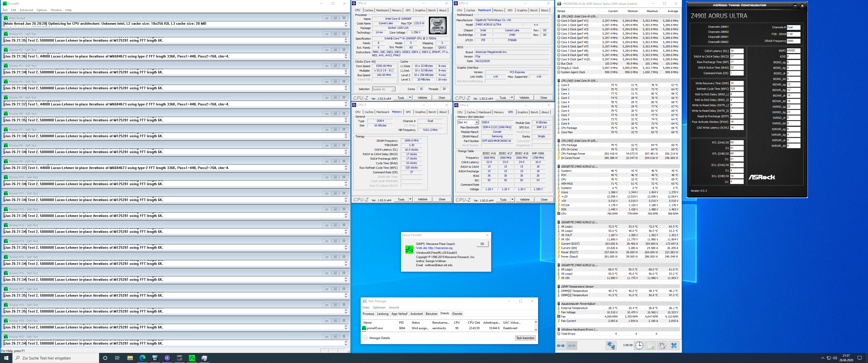The image size is (868, 363).
Task: Select Caches tab in CPU-Z CPU window
Action: point(369,10)
